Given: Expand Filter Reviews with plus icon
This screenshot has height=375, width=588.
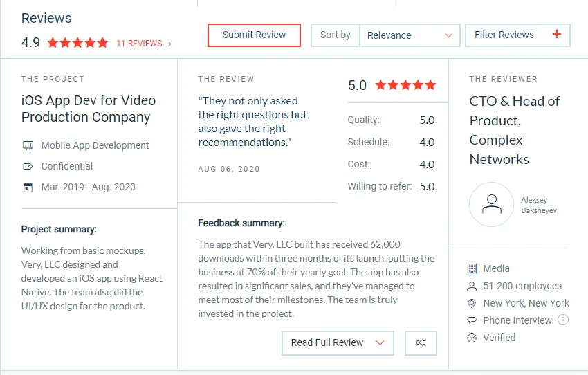Looking at the screenshot, I should point(517,35).
